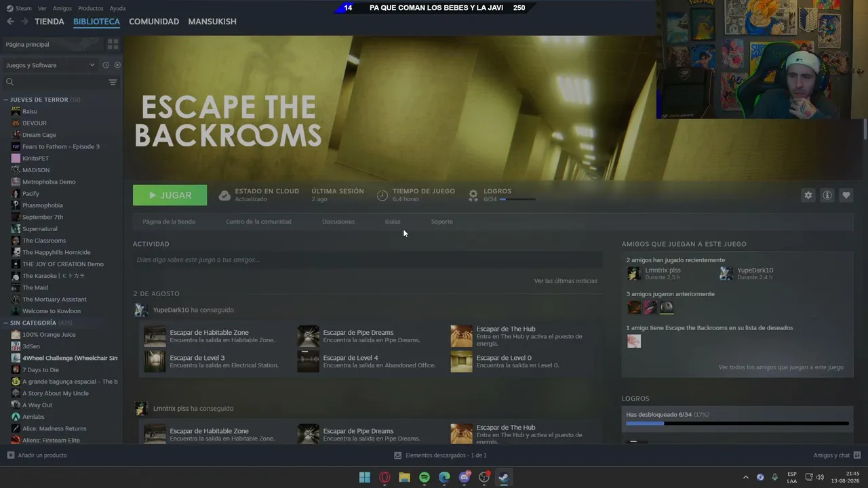Go forward with the right arrow button
The image size is (868, 488).
tap(25, 22)
